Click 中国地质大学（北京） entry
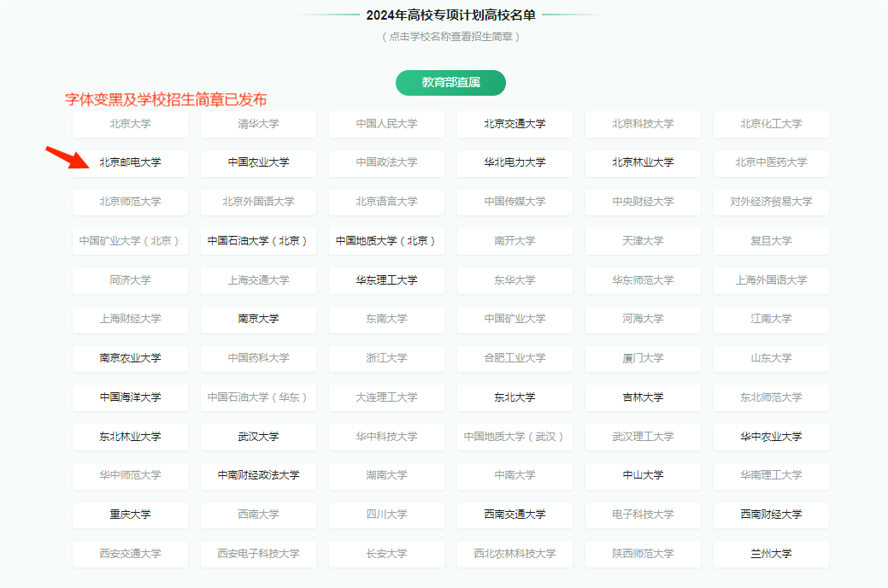This screenshot has height=588, width=888. [386, 241]
